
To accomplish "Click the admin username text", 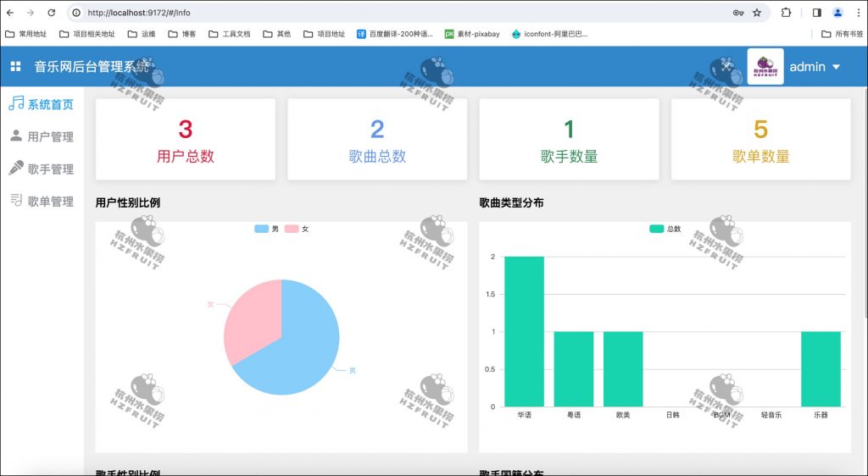I will click(807, 67).
